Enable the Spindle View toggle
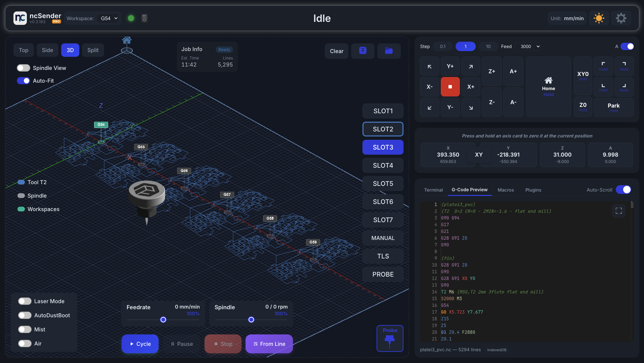644x363 pixels. click(x=24, y=68)
